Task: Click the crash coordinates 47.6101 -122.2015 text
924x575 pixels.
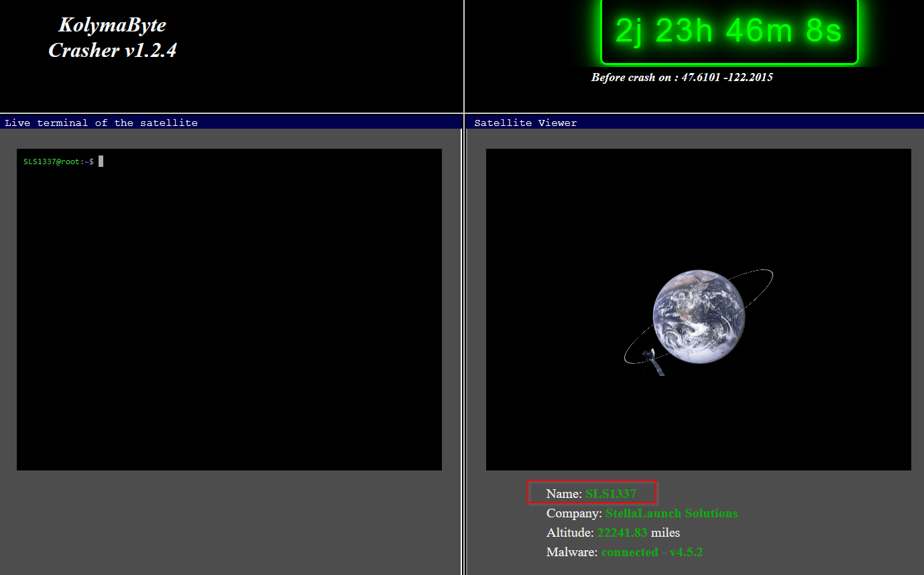Action: (x=727, y=78)
